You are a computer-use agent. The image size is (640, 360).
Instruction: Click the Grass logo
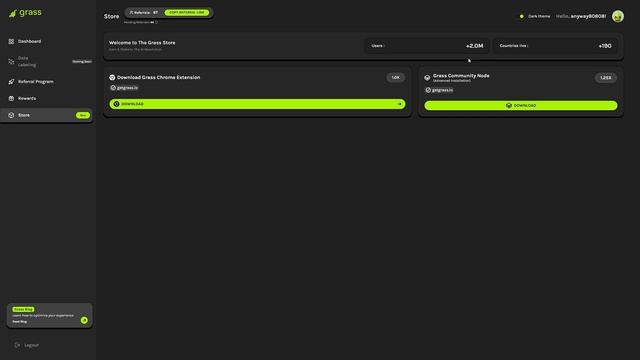tap(25, 13)
